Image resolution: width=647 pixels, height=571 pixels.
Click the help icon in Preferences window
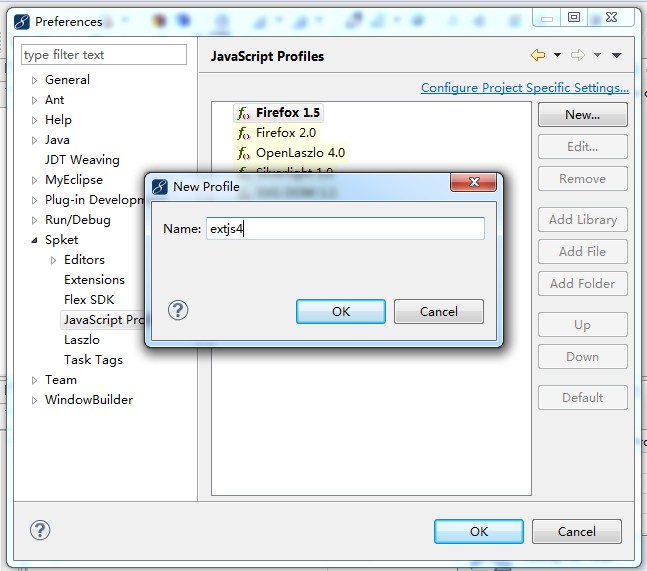pos(40,530)
